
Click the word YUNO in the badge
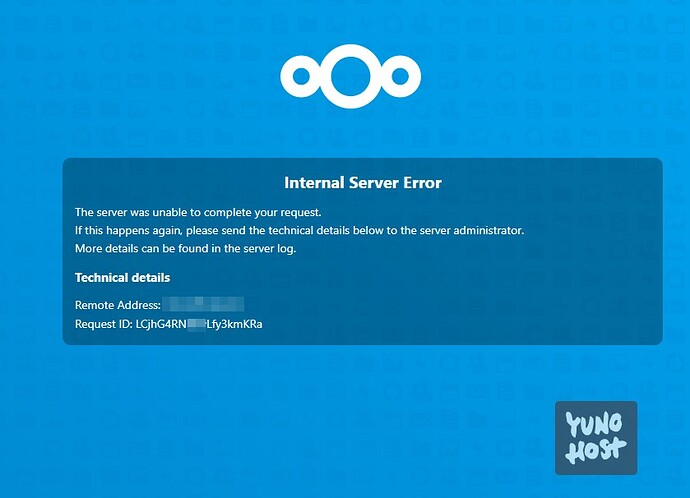click(x=593, y=424)
